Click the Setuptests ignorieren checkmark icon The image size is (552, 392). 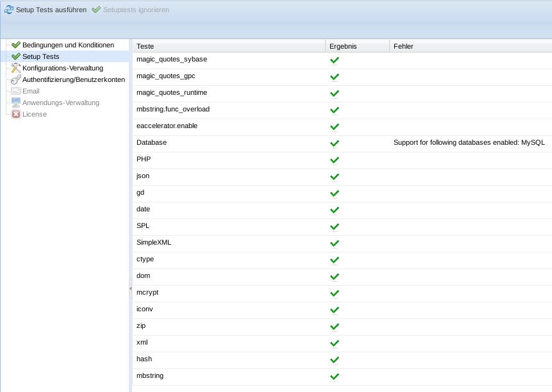[96, 10]
